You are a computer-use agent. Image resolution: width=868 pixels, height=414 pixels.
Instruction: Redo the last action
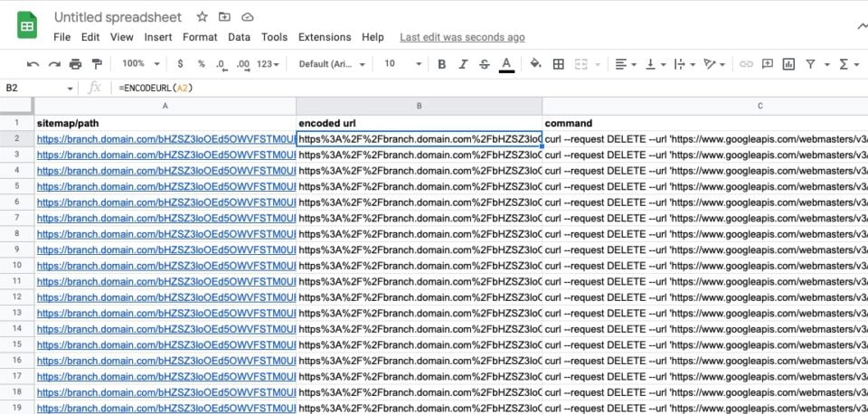pyautogui.click(x=54, y=64)
